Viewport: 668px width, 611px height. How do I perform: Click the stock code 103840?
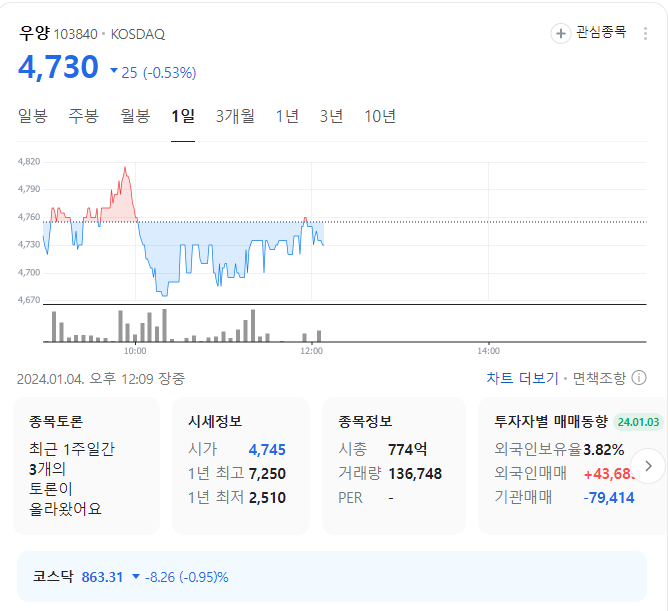[x=76, y=34]
